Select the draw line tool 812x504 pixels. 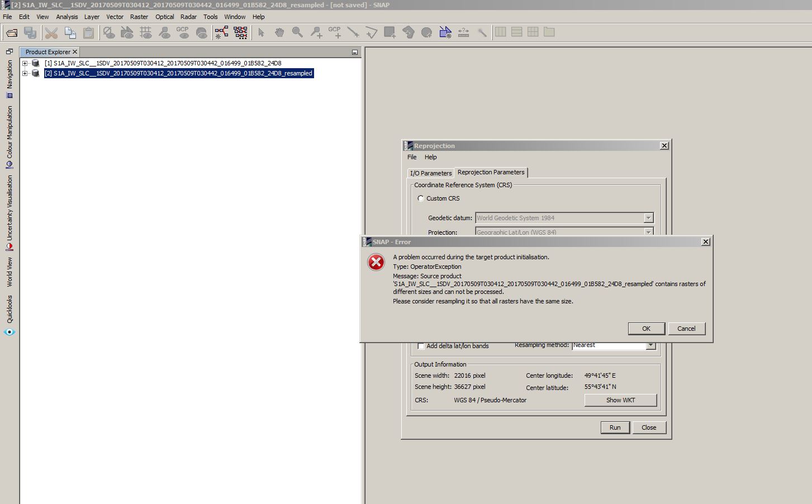tap(353, 33)
